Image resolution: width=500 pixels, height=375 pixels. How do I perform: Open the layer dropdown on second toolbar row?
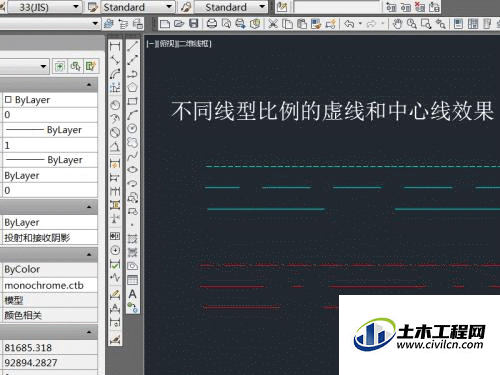click(95, 23)
